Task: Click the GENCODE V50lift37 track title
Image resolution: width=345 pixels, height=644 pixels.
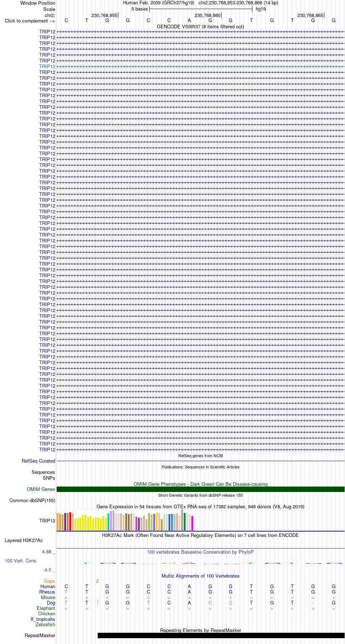Action: coord(200,27)
